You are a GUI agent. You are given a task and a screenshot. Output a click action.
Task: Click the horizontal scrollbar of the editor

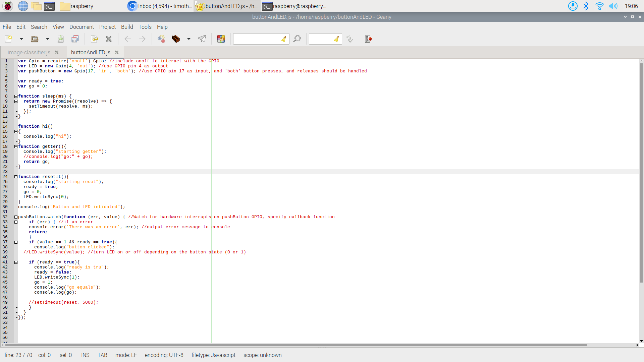(x=296, y=345)
